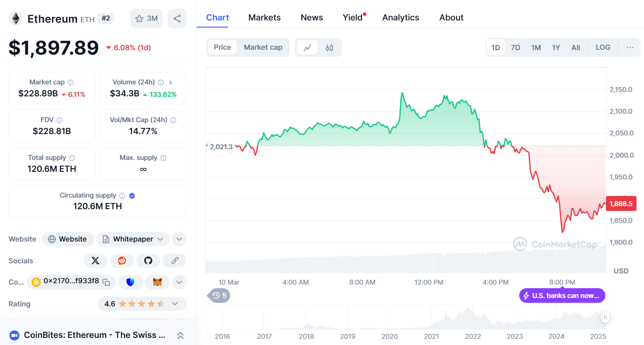Set chart range to 1Y
The image size is (644, 345).
click(556, 48)
